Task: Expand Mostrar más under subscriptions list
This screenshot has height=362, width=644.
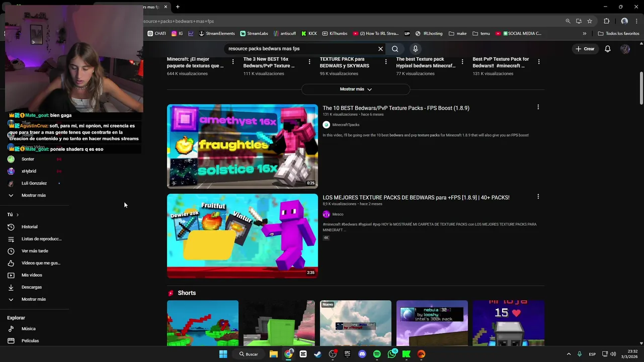Action: [34, 195]
